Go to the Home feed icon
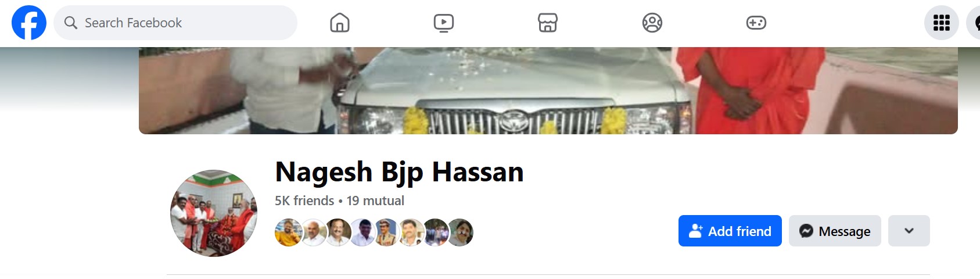 340,23
